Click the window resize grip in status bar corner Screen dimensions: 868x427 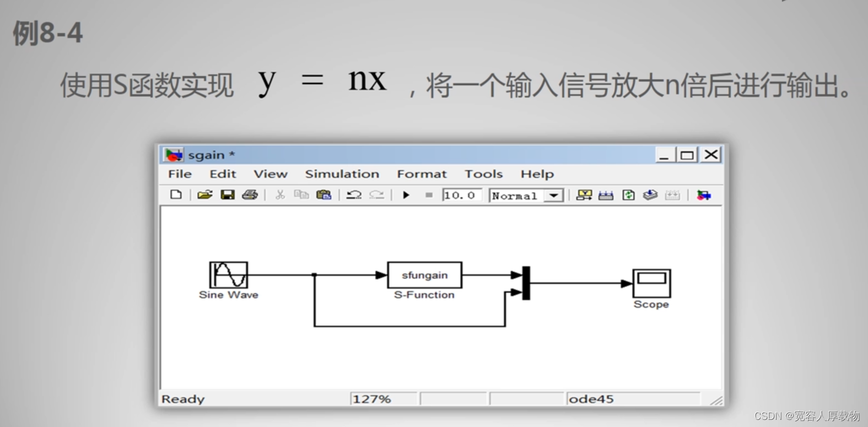[x=716, y=401]
